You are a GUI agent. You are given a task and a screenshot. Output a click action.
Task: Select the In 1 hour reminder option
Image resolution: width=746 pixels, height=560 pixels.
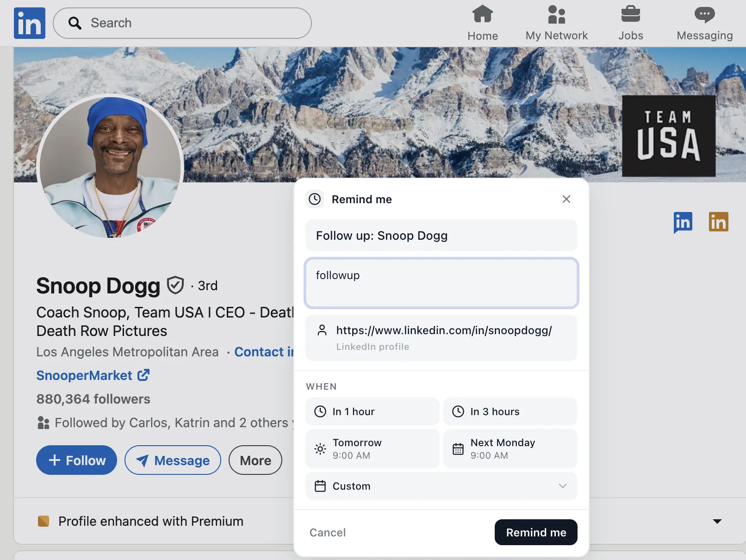pyautogui.click(x=373, y=411)
